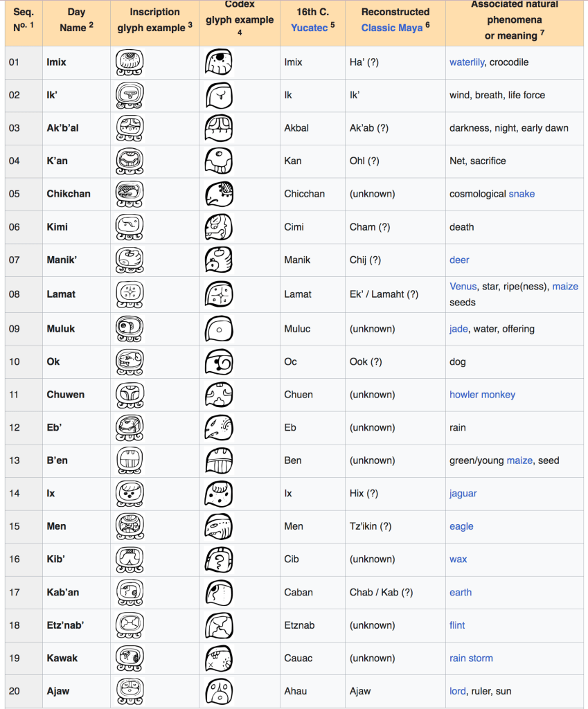The width and height of the screenshot is (588, 709).
Task: Click the Kimi codex glyph image
Action: pyautogui.click(x=219, y=226)
